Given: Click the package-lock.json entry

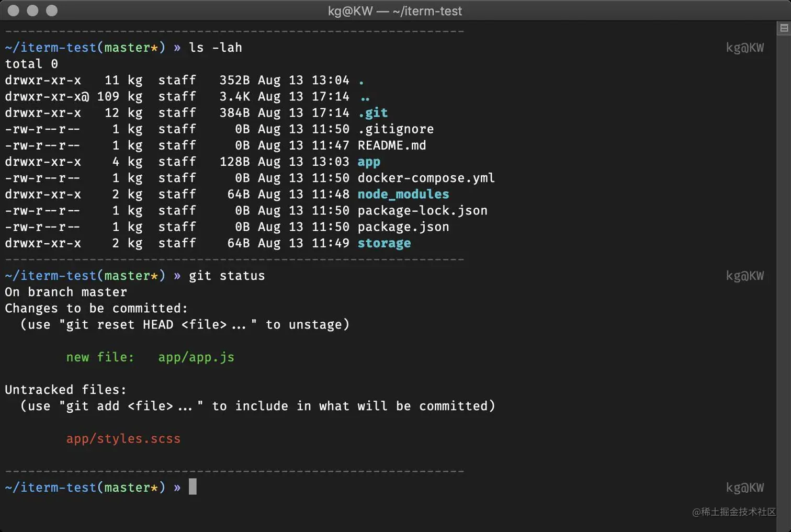Looking at the screenshot, I should [x=422, y=210].
